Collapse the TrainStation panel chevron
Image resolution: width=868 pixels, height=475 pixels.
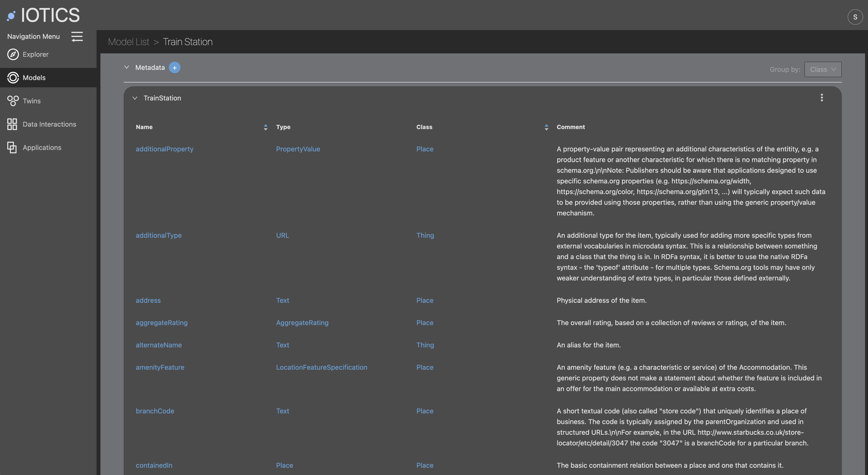(135, 98)
